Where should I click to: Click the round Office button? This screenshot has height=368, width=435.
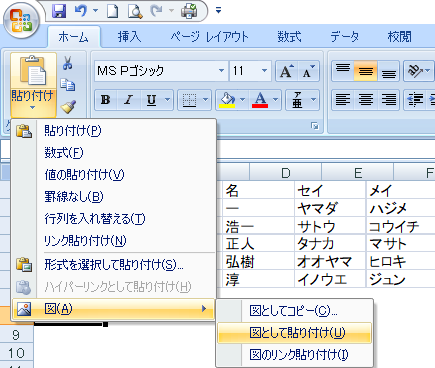tap(22, 21)
